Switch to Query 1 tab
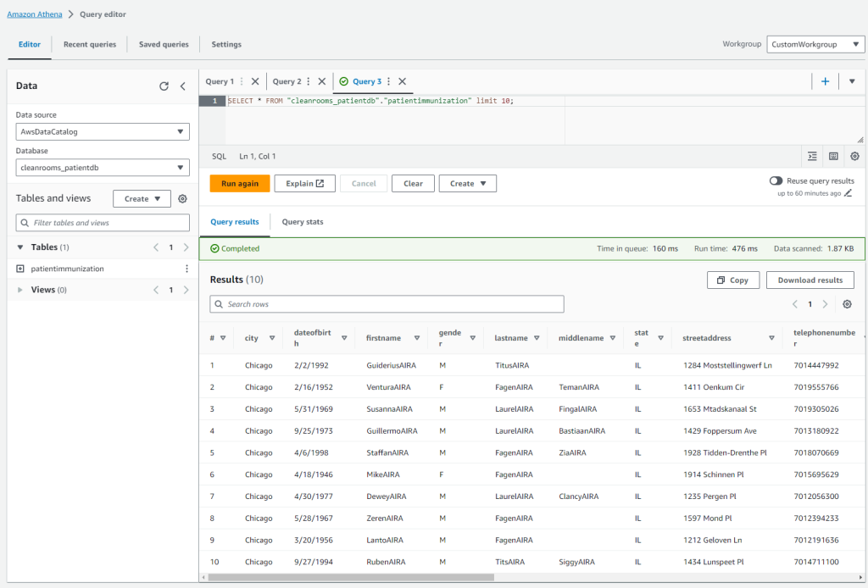This screenshot has width=868, height=588. pyautogui.click(x=220, y=81)
